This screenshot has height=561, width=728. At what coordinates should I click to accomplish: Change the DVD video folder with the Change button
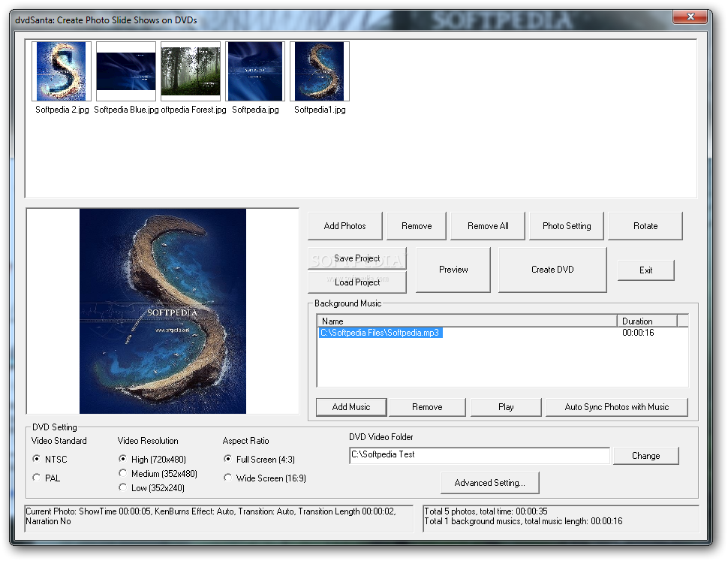646,456
